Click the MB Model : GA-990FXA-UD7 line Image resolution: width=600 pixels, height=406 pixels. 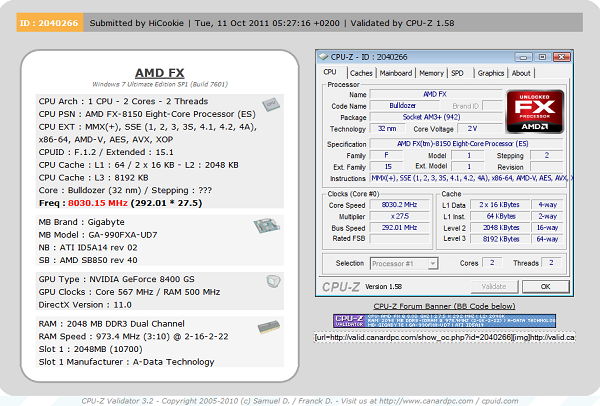98,235
